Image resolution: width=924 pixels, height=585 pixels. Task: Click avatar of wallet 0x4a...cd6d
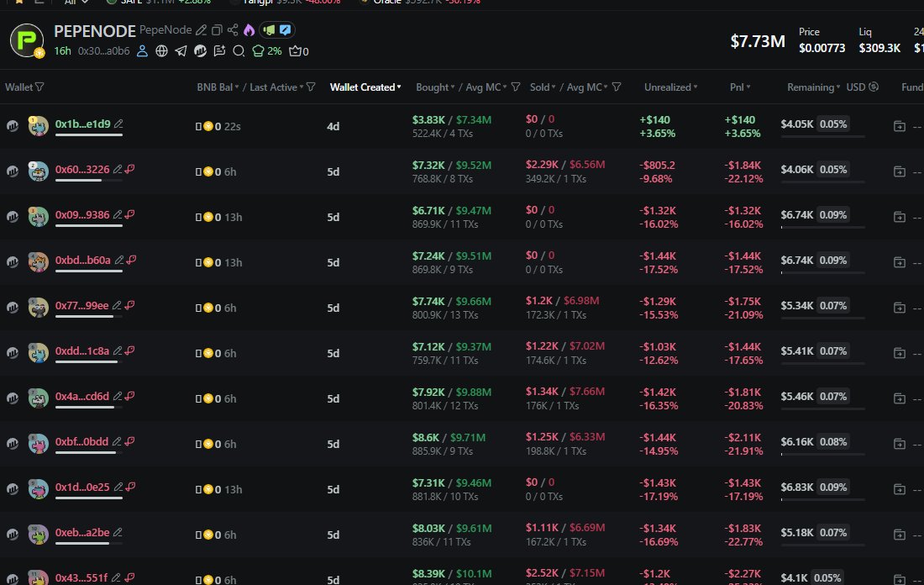pos(38,397)
